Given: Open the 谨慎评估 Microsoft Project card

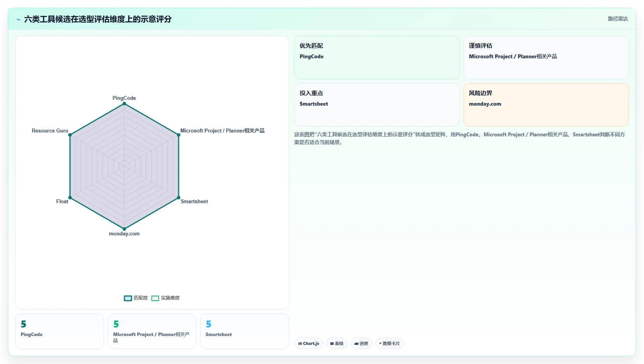Looking at the screenshot, I should click(546, 57).
